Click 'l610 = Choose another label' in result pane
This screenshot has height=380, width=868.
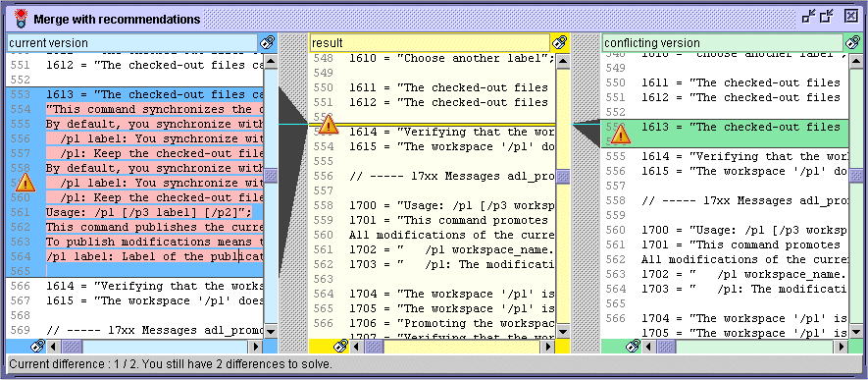pyautogui.click(x=452, y=58)
